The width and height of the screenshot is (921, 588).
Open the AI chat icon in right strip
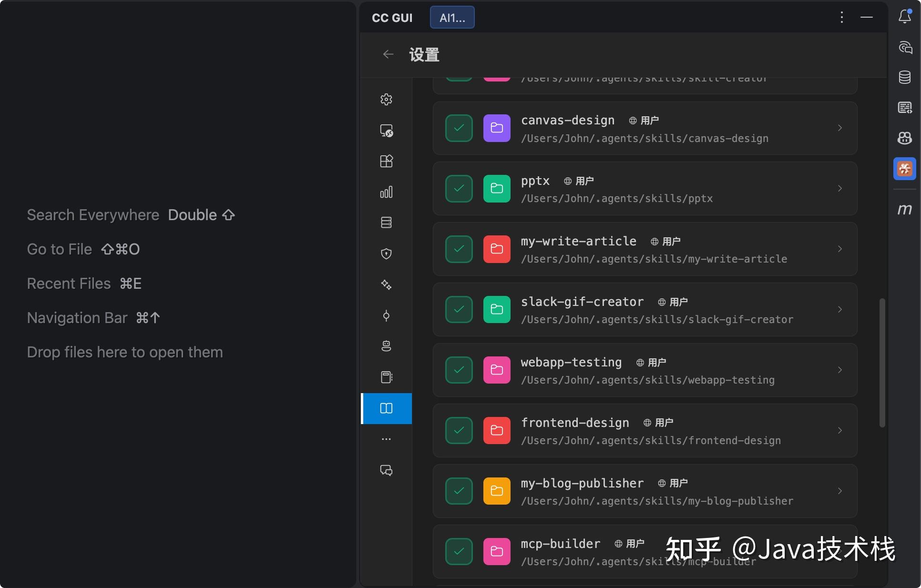(904, 47)
